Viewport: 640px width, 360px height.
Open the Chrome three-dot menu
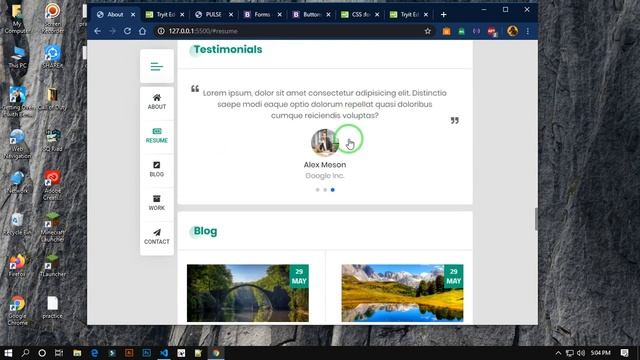point(528,31)
